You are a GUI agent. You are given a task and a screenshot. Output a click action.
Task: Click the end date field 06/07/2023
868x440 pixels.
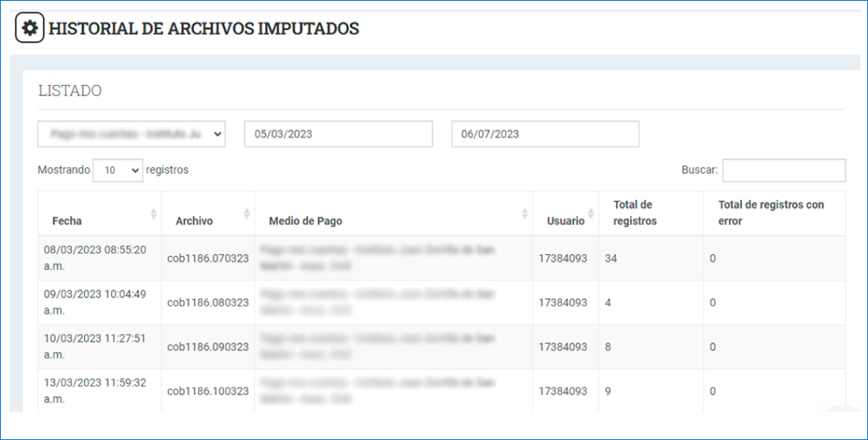click(545, 134)
